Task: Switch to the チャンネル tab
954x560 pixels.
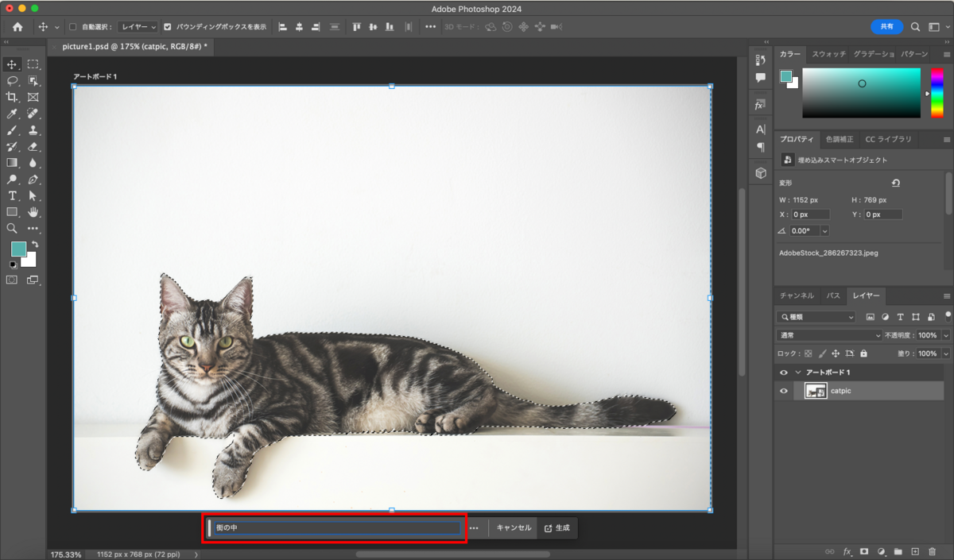Action: point(797,295)
